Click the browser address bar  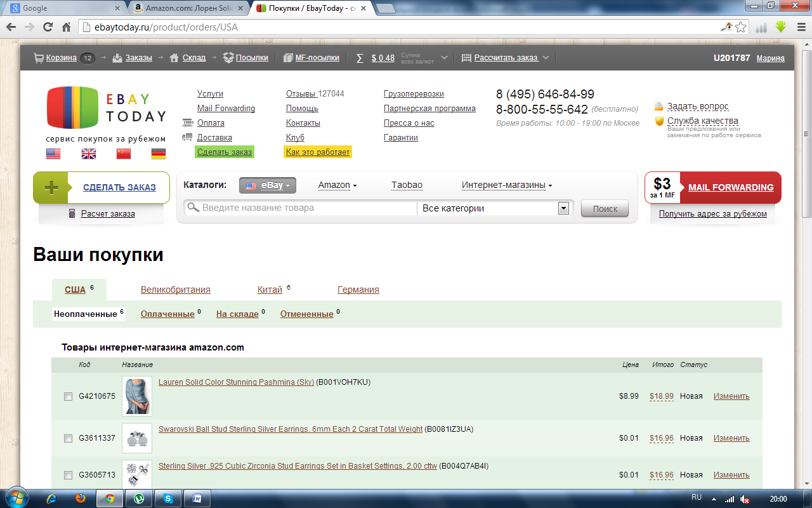click(x=406, y=27)
